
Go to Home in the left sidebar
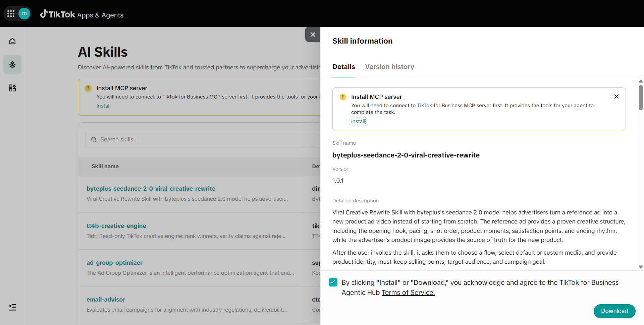pyautogui.click(x=12, y=41)
